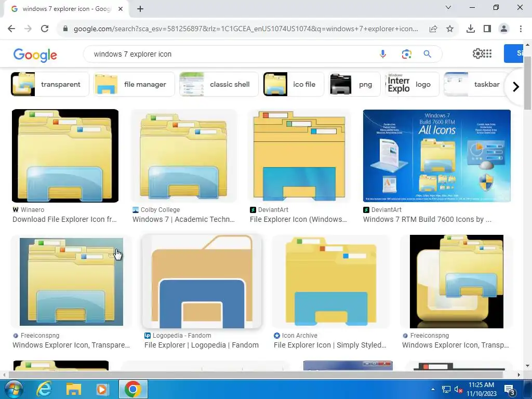Click the Winaero source label
532x399 pixels.
coord(32,210)
